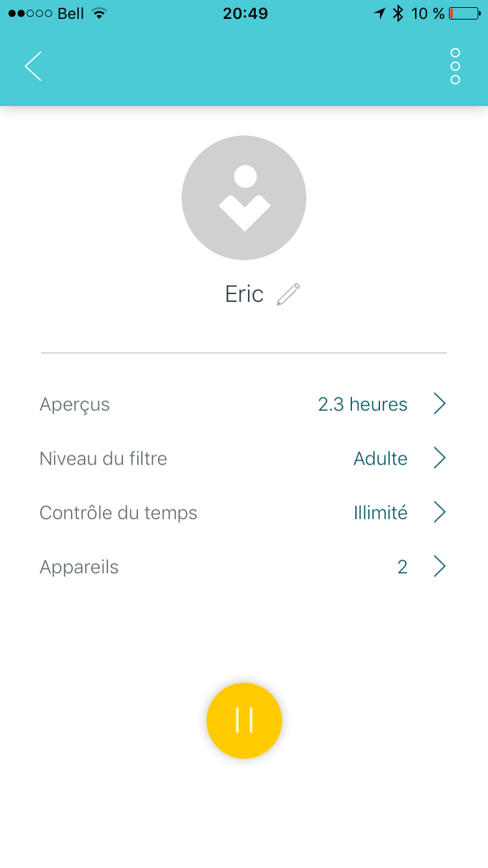The height and width of the screenshot is (868, 488).
Task: Tap the battery icon in status bar
Action: point(465,13)
